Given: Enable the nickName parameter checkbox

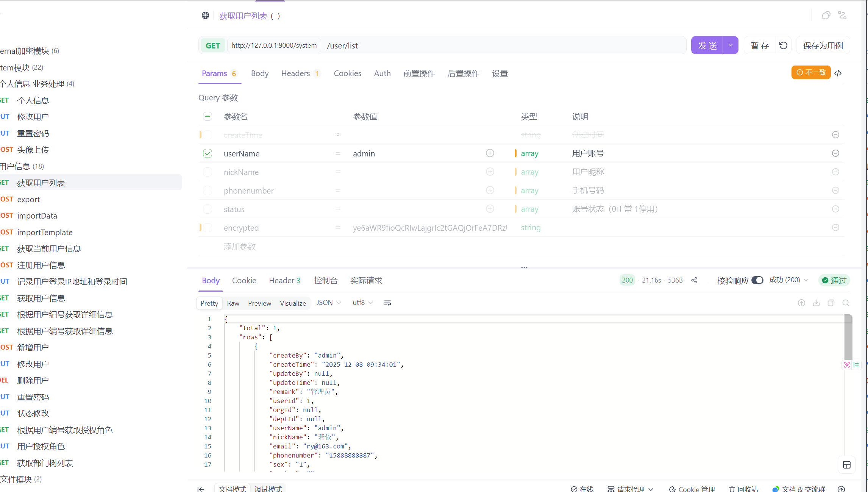Looking at the screenshot, I should pyautogui.click(x=208, y=172).
